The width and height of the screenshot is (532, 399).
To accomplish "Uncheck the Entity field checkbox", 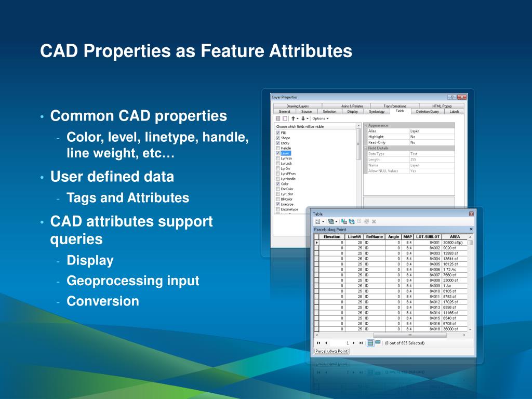I will pyautogui.click(x=278, y=143).
